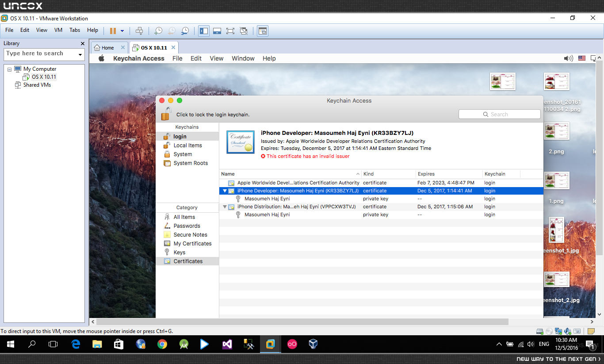
Task: Click the large certificate preview image
Action: (241, 142)
